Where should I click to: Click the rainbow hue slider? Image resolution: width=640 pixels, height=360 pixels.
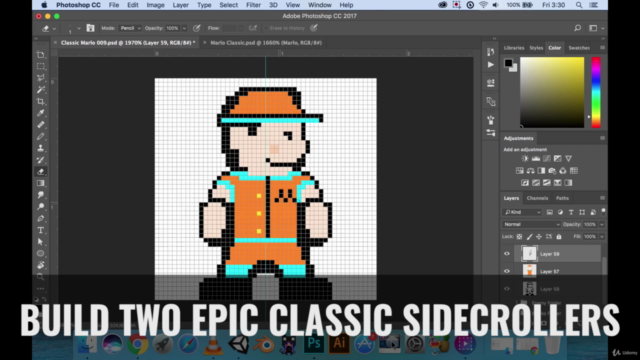pos(596,92)
